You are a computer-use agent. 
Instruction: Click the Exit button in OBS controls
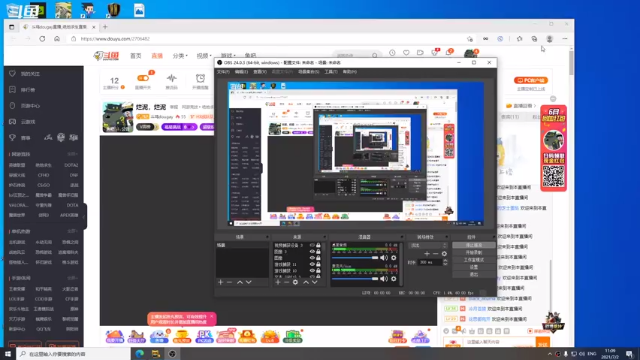click(x=473, y=275)
